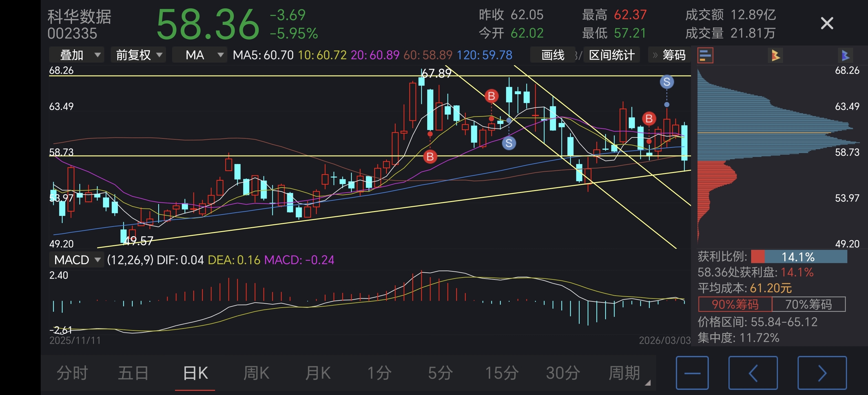Image resolution: width=868 pixels, height=395 pixels.
Task: Click the 获利比例 progress bar
Action: [799, 257]
